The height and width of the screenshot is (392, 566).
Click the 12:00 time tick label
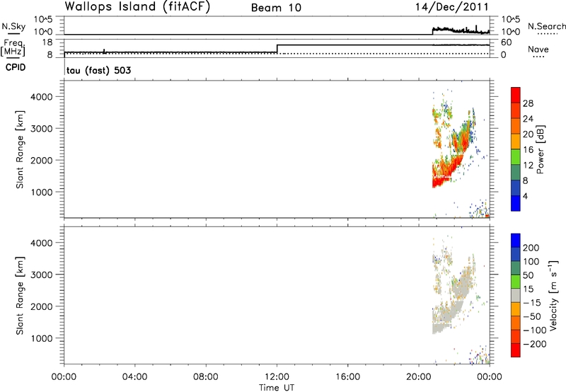tap(277, 377)
